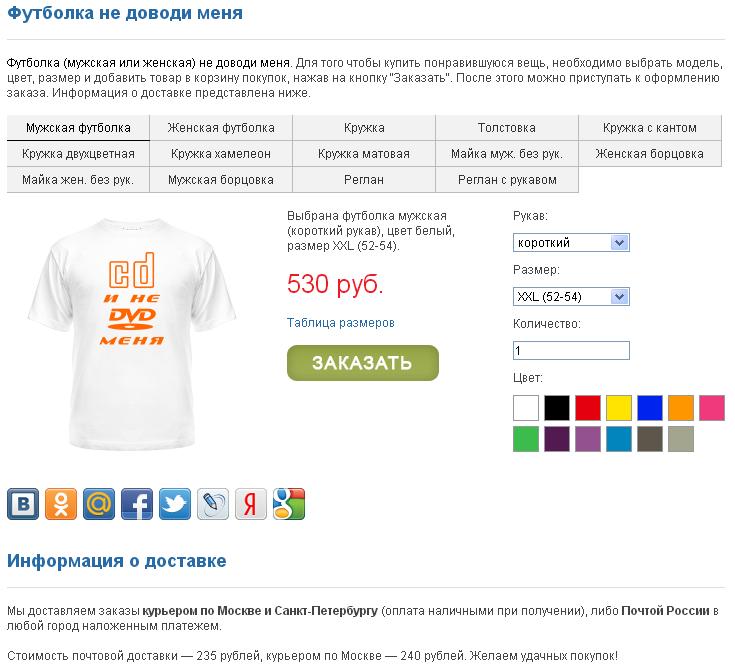This screenshot has width=735, height=671.
Task: Open the Размер size dropdown
Action: click(571, 296)
